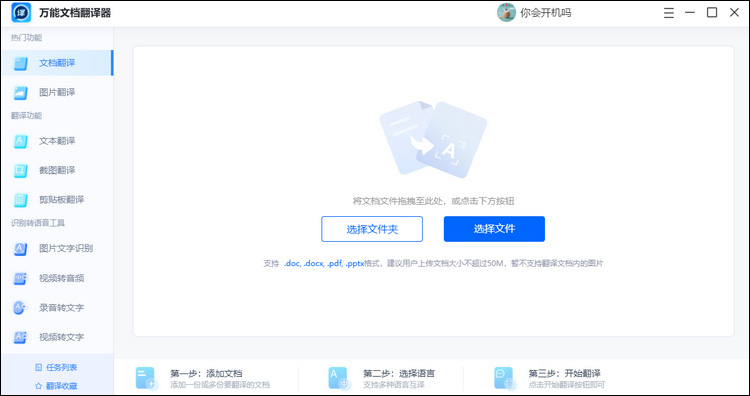This screenshot has height=396, width=750.
Task: Click the 翻译功能 section label
Action: [26, 116]
